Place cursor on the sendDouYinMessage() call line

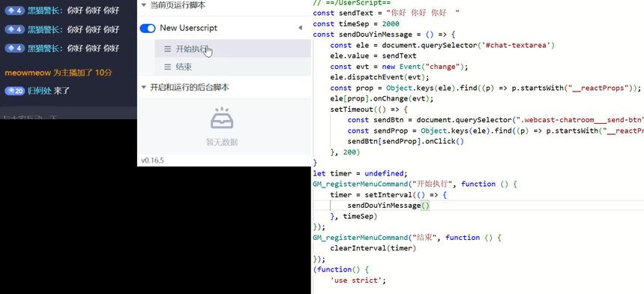[x=388, y=205]
